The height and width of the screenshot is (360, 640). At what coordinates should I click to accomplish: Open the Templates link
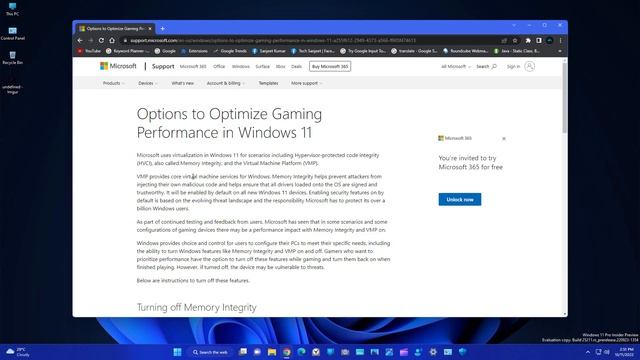(268, 83)
